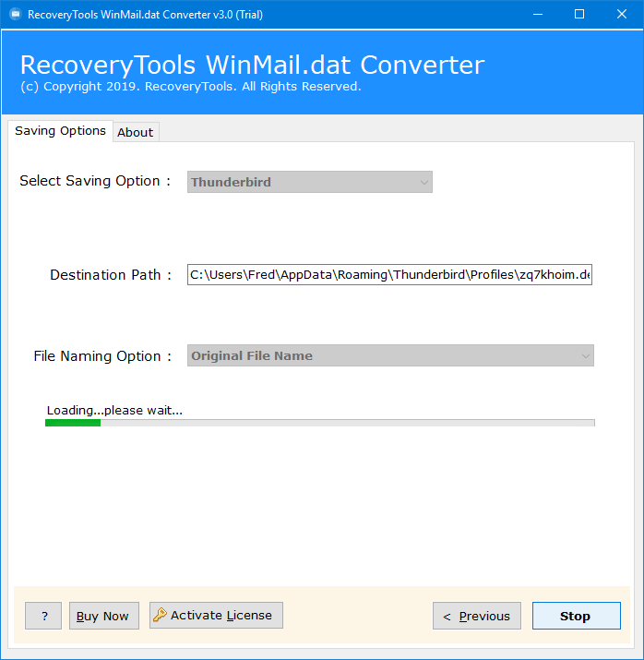Click the 'Loading...please wait...' status text
Image resolution: width=644 pixels, height=660 pixels.
[114, 410]
